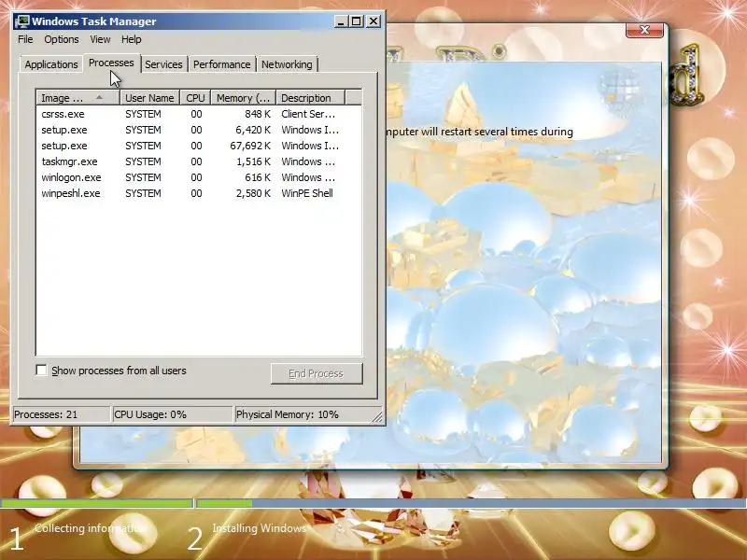Screen dimensions: 747x560
Task: Select setup.exe using 67,692 K
Action: [x=199, y=146]
